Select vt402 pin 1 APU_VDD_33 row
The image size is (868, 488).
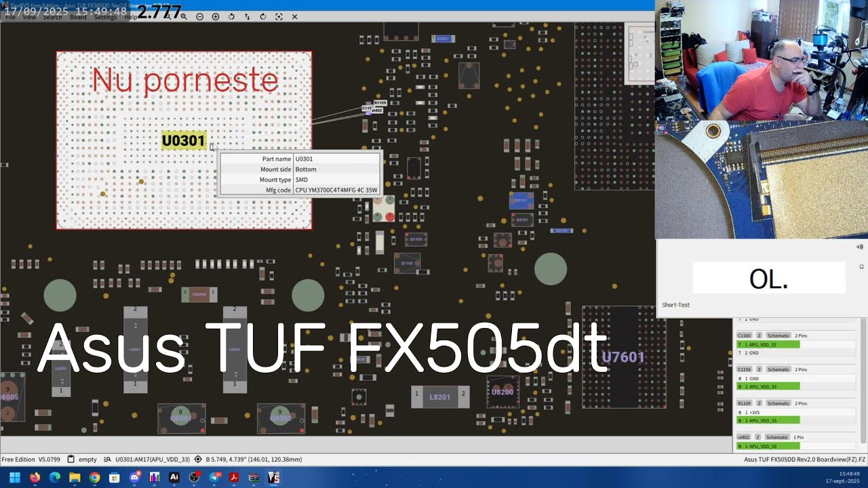[x=796, y=446]
